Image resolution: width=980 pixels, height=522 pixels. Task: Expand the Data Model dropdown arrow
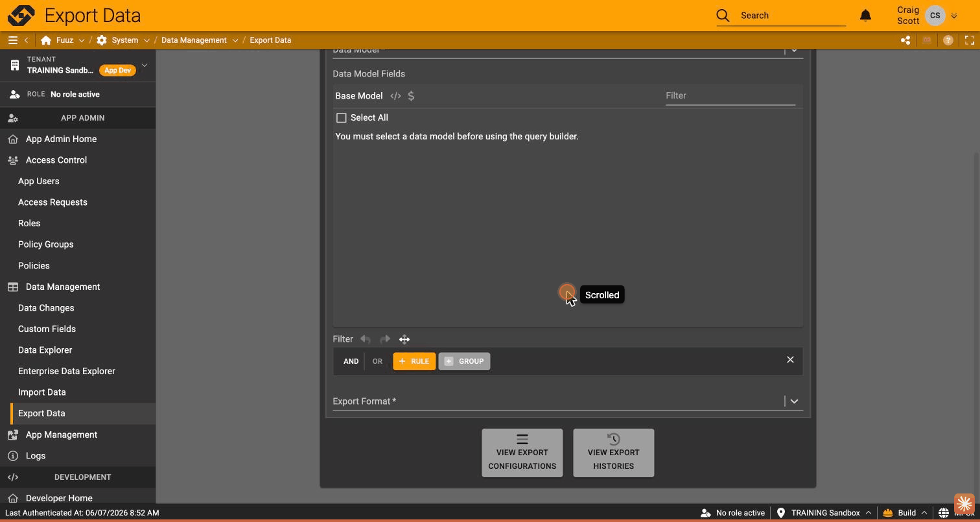coord(794,51)
